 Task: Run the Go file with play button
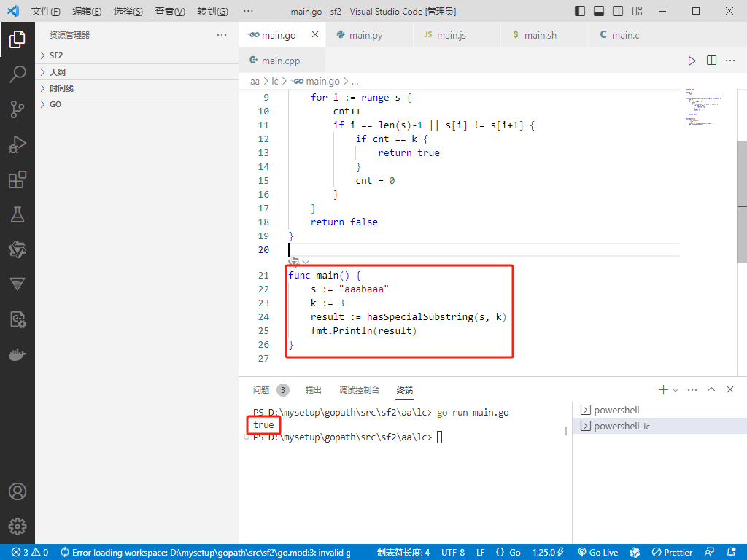[x=692, y=61]
